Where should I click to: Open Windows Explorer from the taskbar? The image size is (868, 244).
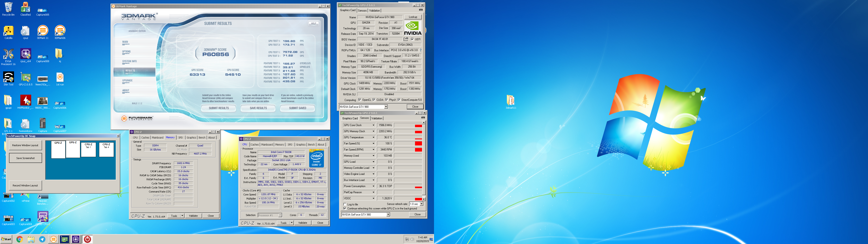coord(31,239)
